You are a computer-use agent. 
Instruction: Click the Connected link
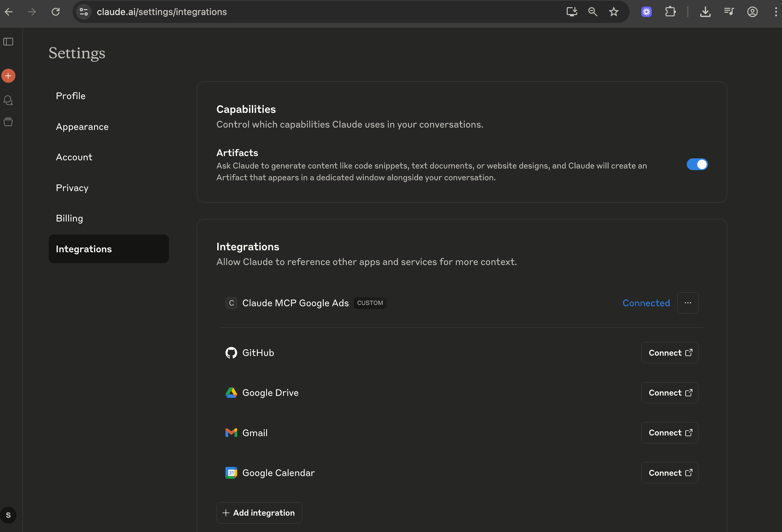tap(646, 303)
